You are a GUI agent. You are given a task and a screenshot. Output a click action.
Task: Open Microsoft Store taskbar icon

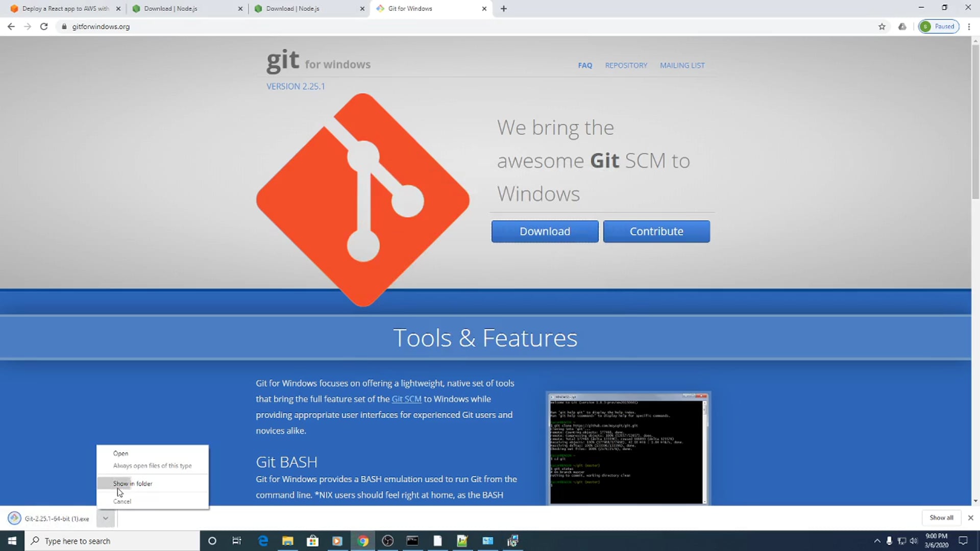point(312,541)
